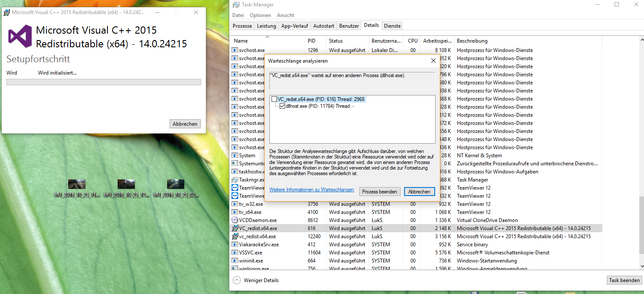Switch to the Benutzer tab
Image resolution: width=644 pixels, height=294 pixels.
(349, 26)
